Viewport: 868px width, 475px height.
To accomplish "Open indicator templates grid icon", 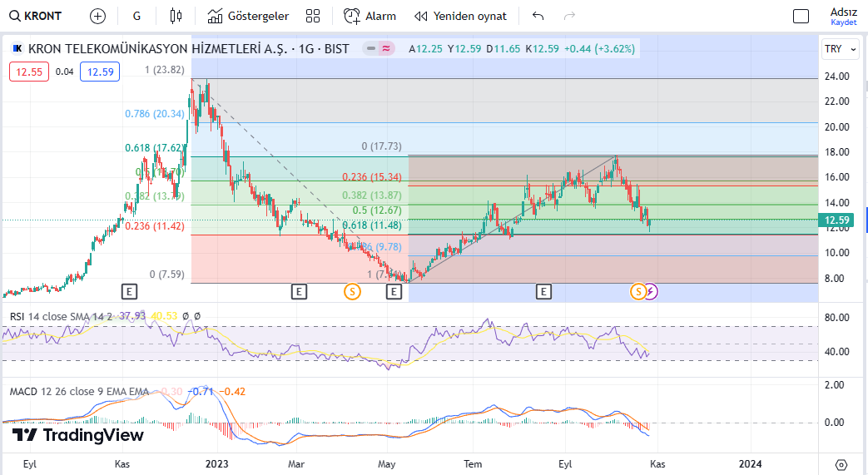I will pyautogui.click(x=313, y=16).
